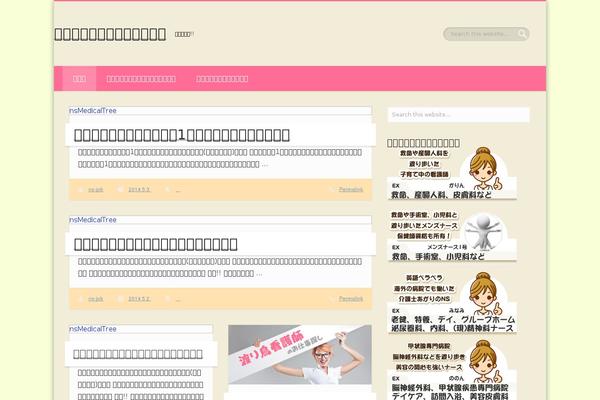Click ns-job author link in first post footer
600x400 pixels.
tap(96, 189)
